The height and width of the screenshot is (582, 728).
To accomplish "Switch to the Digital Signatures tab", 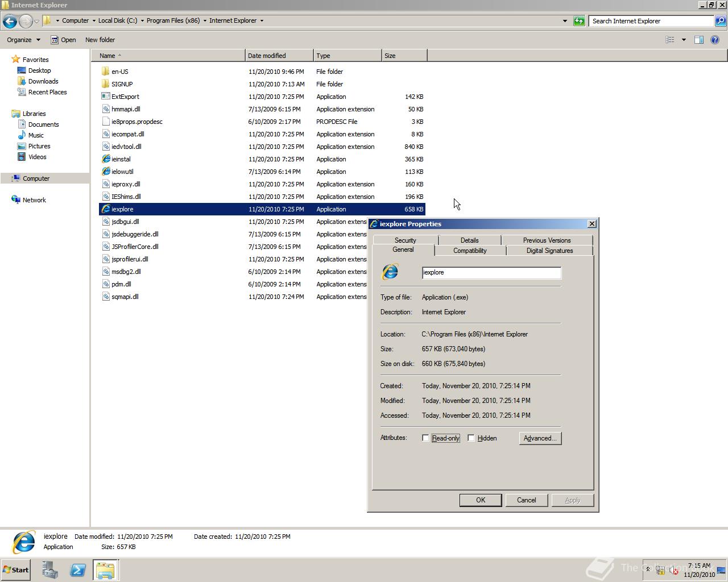I will 549,251.
